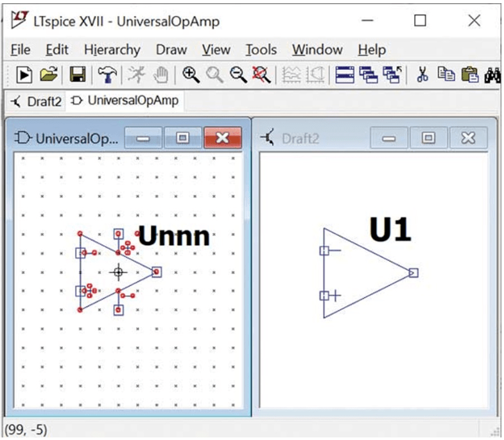The image size is (504, 440).
Task: Open the Help menu
Action: pos(372,50)
